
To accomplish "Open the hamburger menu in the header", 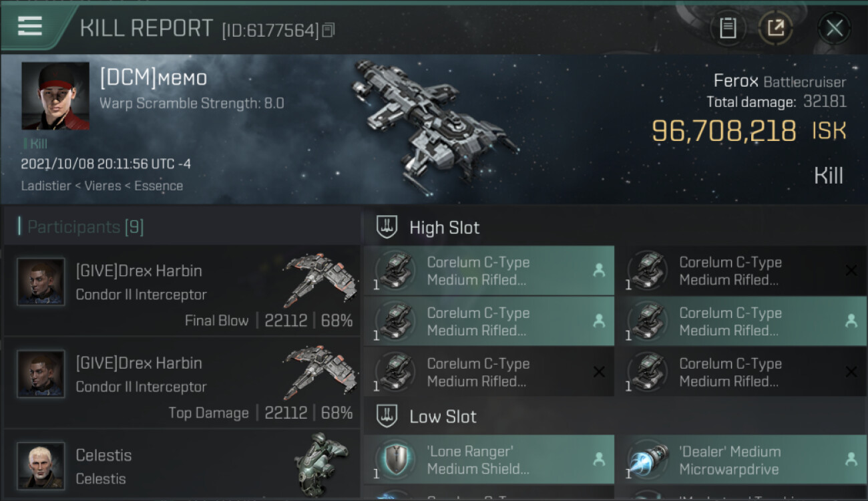I will tap(30, 26).
